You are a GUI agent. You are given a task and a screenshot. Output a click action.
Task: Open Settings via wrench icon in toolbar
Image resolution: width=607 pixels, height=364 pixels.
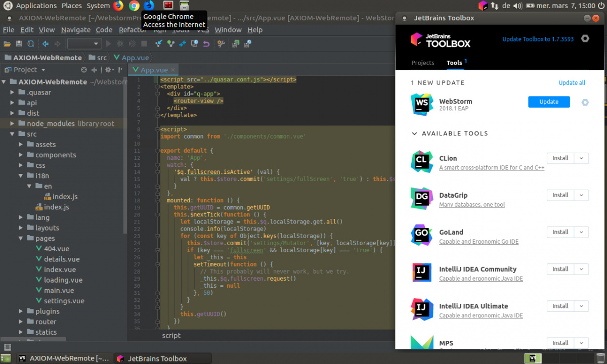click(221, 44)
